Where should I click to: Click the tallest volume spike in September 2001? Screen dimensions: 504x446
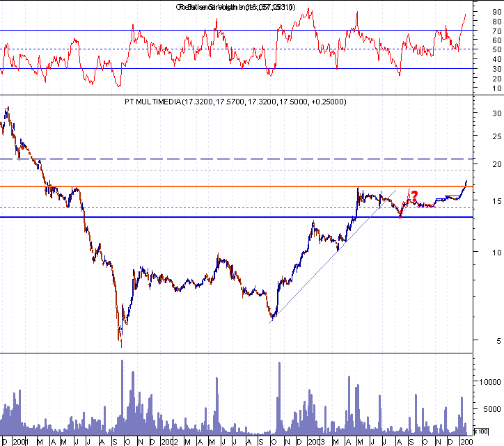(x=122, y=397)
